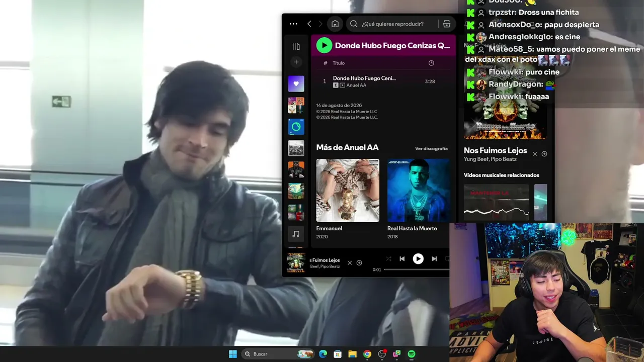This screenshot has height=362, width=644.
Task: Open File Explorer from the taskbar
Action: click(353, 354)
